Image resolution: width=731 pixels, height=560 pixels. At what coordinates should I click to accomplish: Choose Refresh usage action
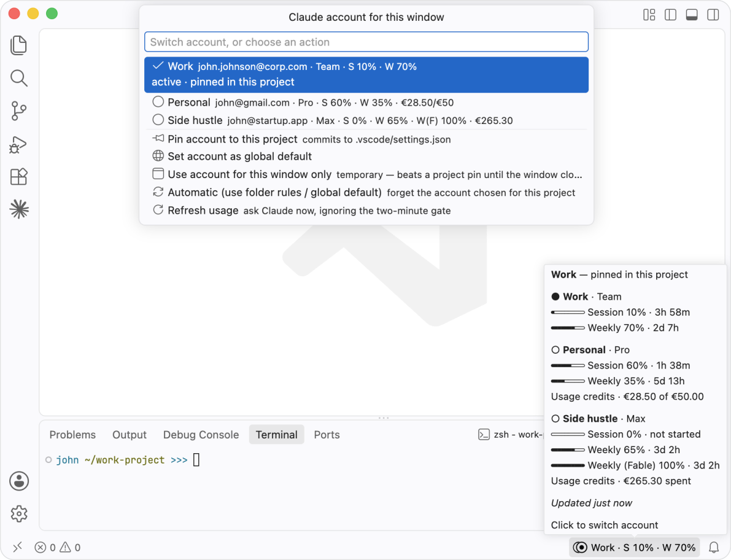point(366,210)
